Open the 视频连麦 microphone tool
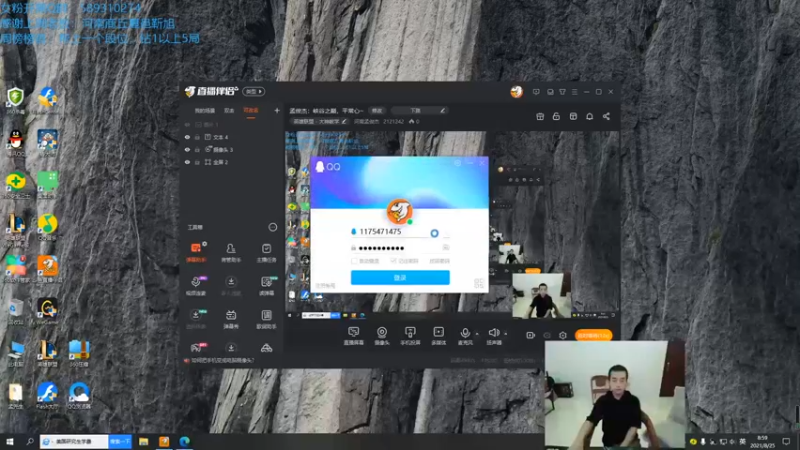 [196, 286]
